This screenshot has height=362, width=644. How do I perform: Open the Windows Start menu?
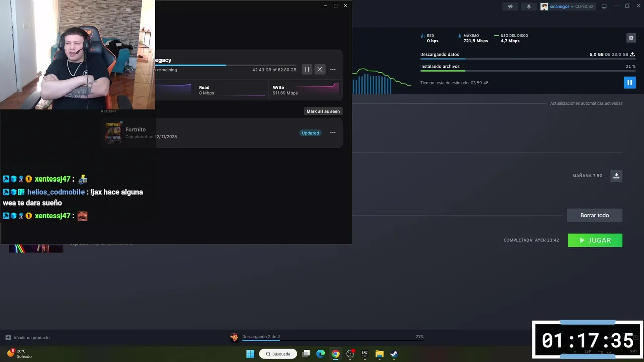[250, 354]
